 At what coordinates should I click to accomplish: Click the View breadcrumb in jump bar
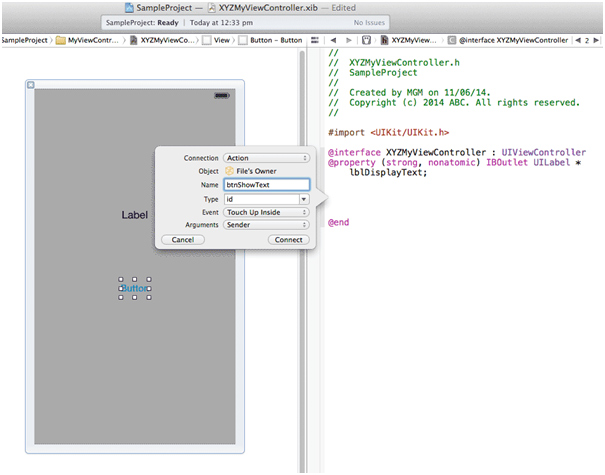[216, 40]
